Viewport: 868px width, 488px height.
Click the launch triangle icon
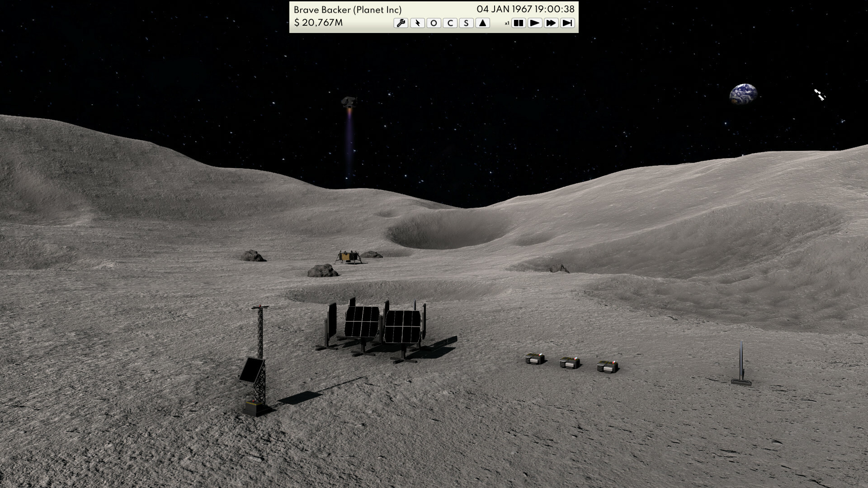click(482, 23)
